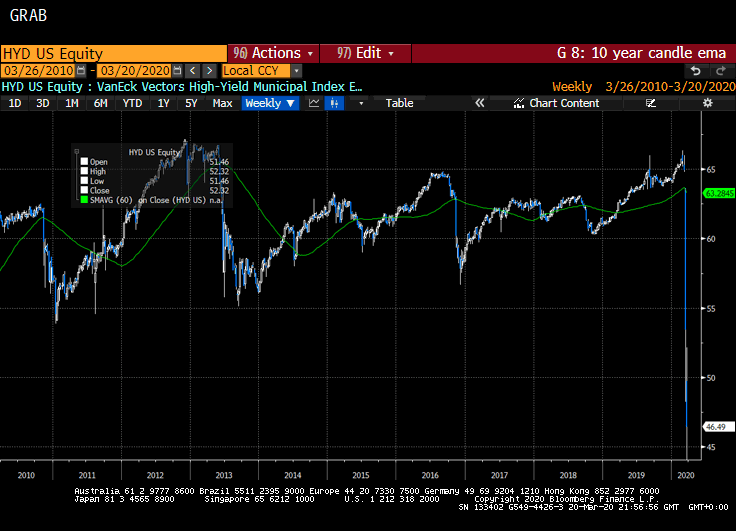This screenshot has height=531, width=736.
Task: Toggle the High series checkbox in legend
Action: click(84, 171)
